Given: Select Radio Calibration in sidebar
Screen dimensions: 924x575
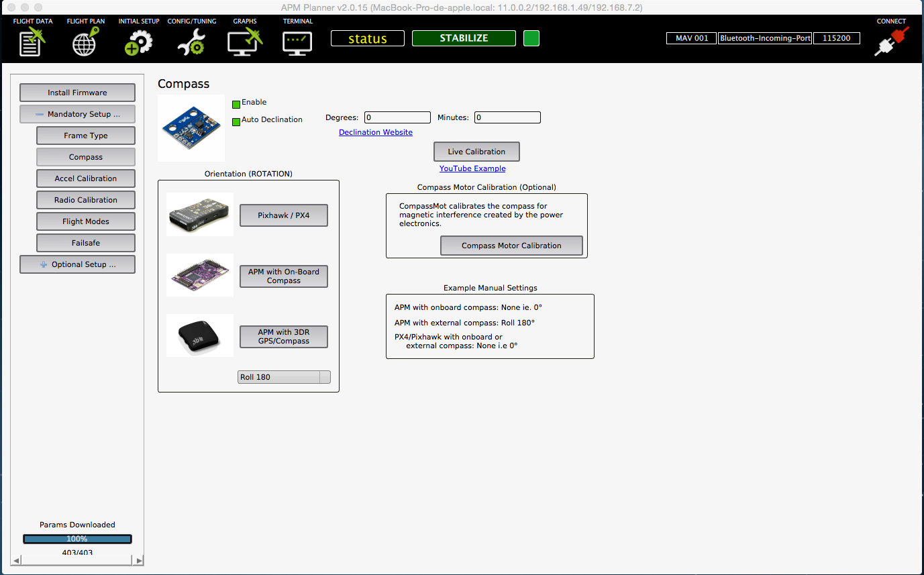Looking at the screenshot, I should coord(85,200).
